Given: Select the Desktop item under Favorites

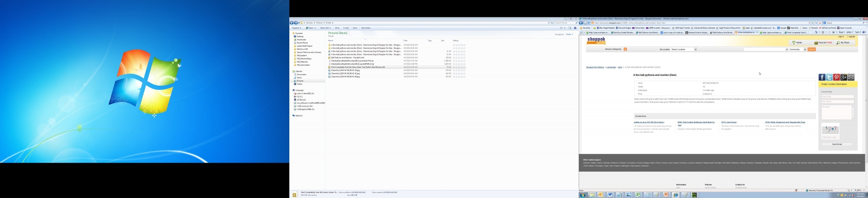Looking at the screenshot, I should (300, 36).
